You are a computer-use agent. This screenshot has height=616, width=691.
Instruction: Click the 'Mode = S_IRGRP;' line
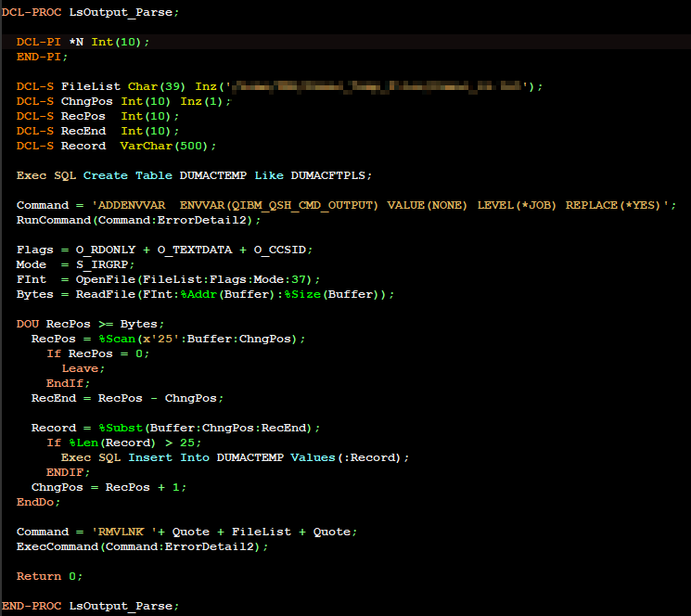tap(75, 264)
